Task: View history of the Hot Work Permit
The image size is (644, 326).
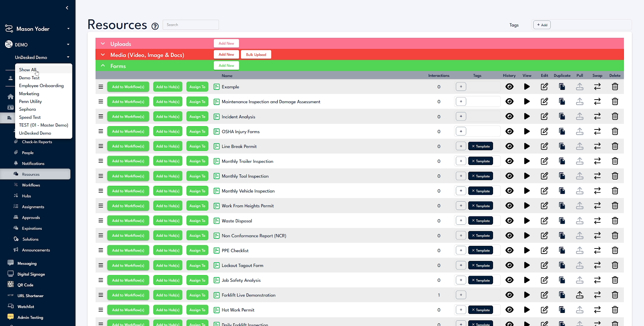Action: tap(509, 310)
